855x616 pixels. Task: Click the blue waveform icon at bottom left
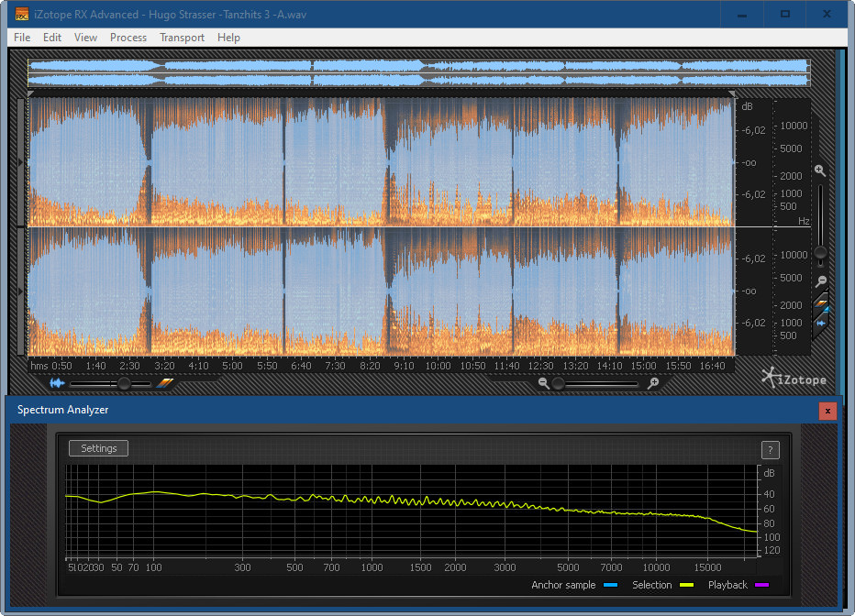[x=58, y=383]
